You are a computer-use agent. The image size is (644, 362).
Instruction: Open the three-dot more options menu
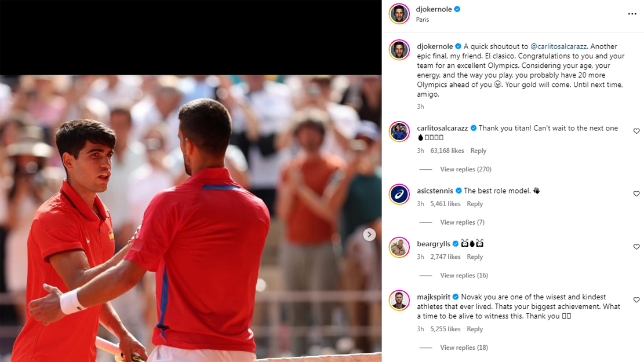(x=632, y=14)
